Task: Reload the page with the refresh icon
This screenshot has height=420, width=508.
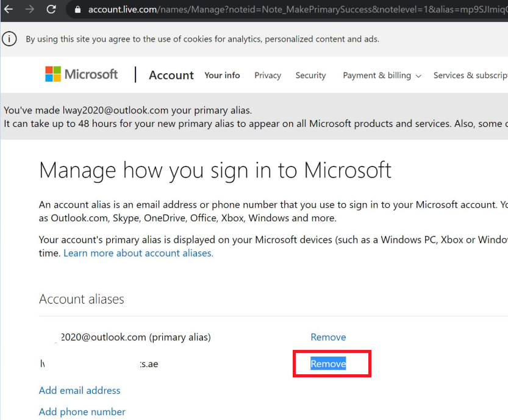Action: click(x=51, y=9)
